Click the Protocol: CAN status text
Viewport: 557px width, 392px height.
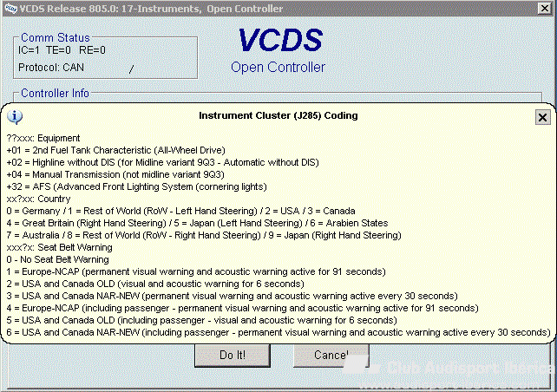(x=51, y=67)
